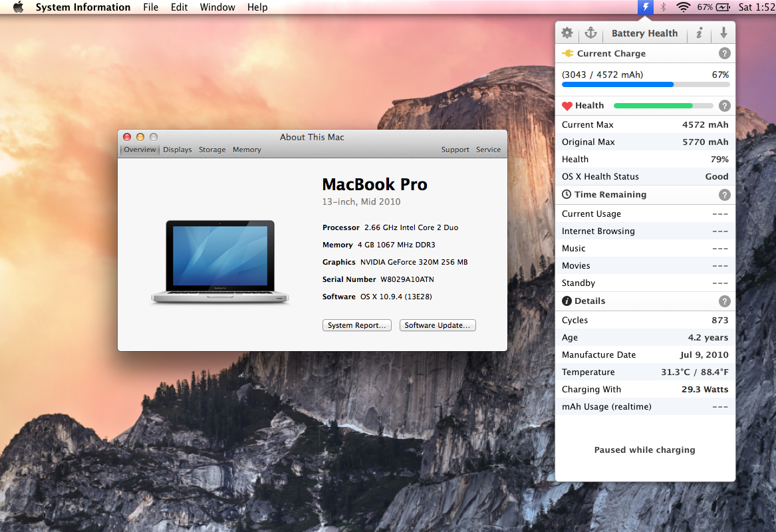776x532 pixels.
Task: Click the Processor 2.66 GHz Intel Core 2 Duo line
Action: pyautogui.click(x=390, y=227)
